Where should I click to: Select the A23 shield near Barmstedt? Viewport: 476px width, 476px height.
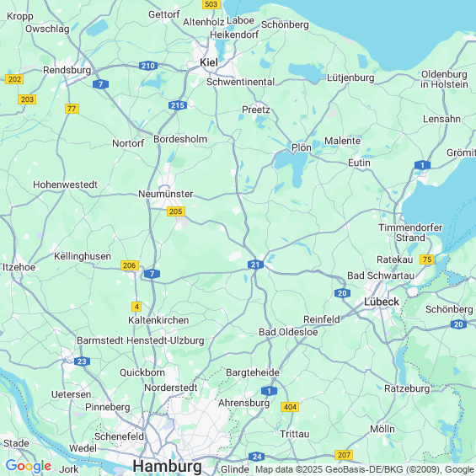point(82,361)
